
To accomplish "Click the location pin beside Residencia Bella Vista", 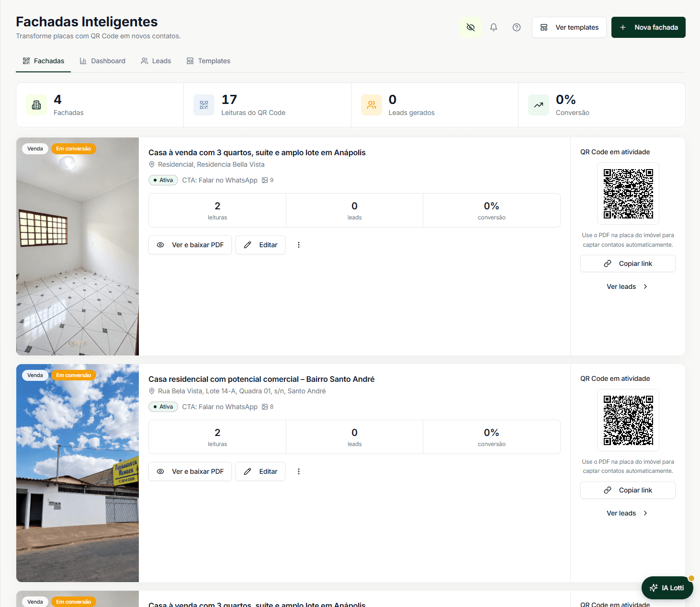I will [152, 164].
